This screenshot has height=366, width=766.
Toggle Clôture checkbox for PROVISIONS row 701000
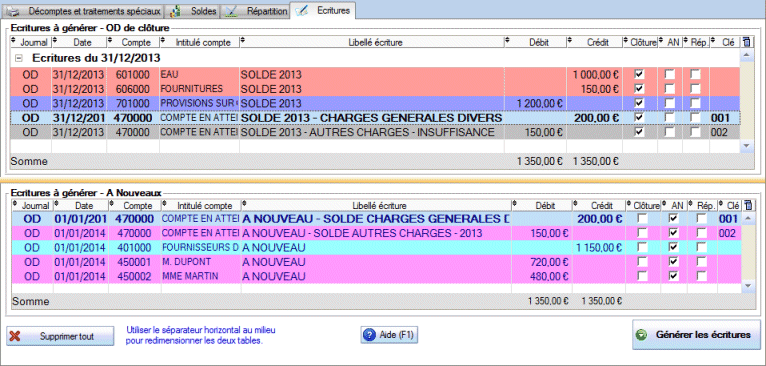(639, 103)
